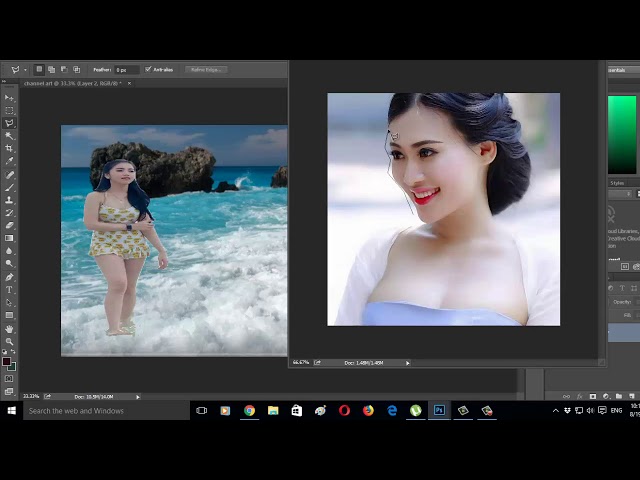Select the Rectangular Marquee tool
Screen dimensions: 640x480
pos(9,111)
